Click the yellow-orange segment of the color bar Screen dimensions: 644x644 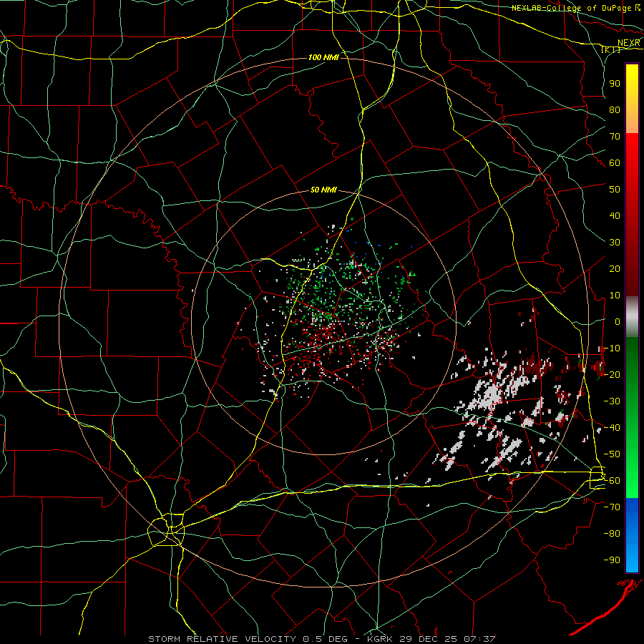click(x=632, y=99)
